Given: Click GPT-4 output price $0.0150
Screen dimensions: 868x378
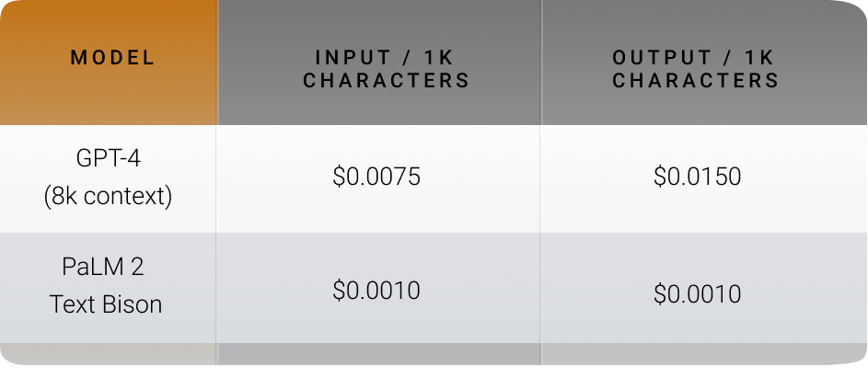Looking at the screenshot, I should coord(697,177).
